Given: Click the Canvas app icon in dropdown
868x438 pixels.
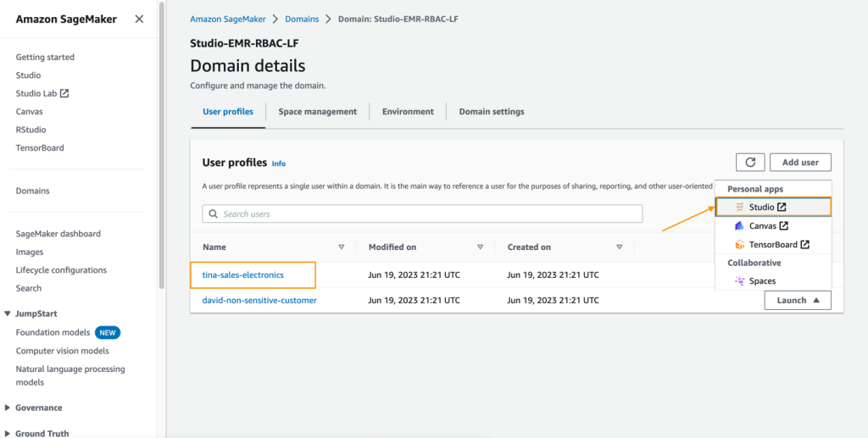Looking at the screenshot, I should pyautogui.click(x=739, y=226).
